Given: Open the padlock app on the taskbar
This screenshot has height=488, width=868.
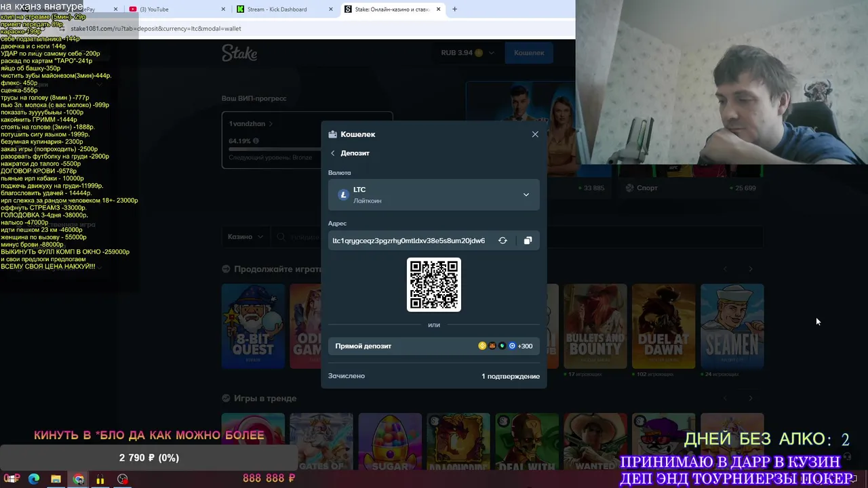Looking at the screenshot, I should 100,479.
